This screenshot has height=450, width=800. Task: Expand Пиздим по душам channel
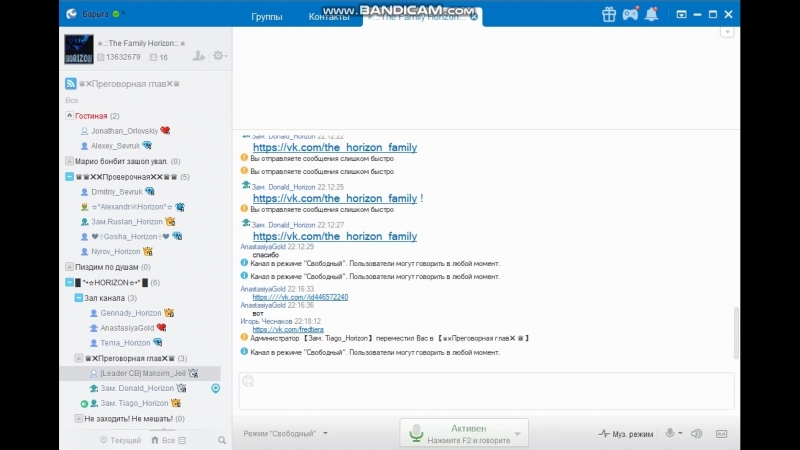[69, 267]
